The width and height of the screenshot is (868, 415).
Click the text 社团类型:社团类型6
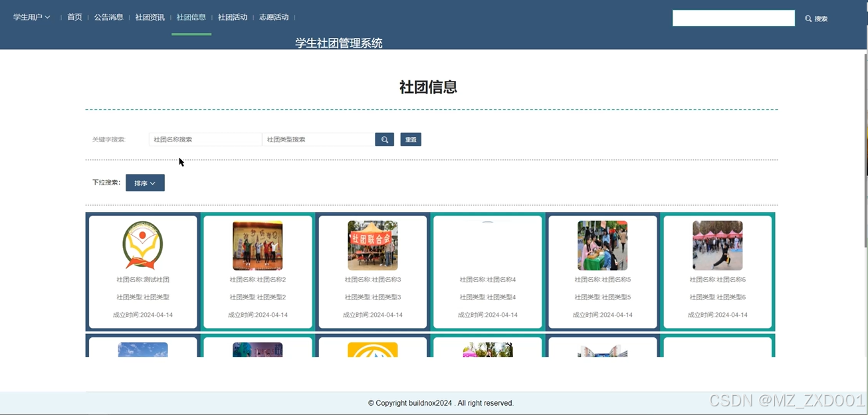point(718,297)
